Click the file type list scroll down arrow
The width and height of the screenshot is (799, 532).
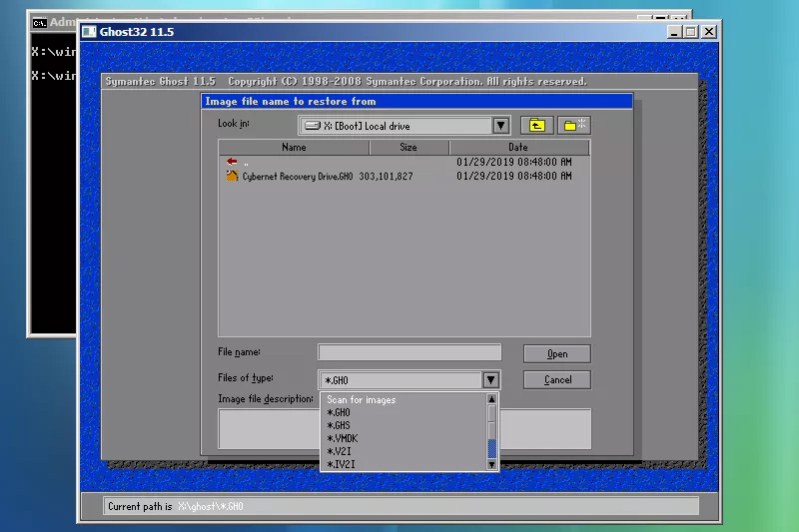[491, 464]
